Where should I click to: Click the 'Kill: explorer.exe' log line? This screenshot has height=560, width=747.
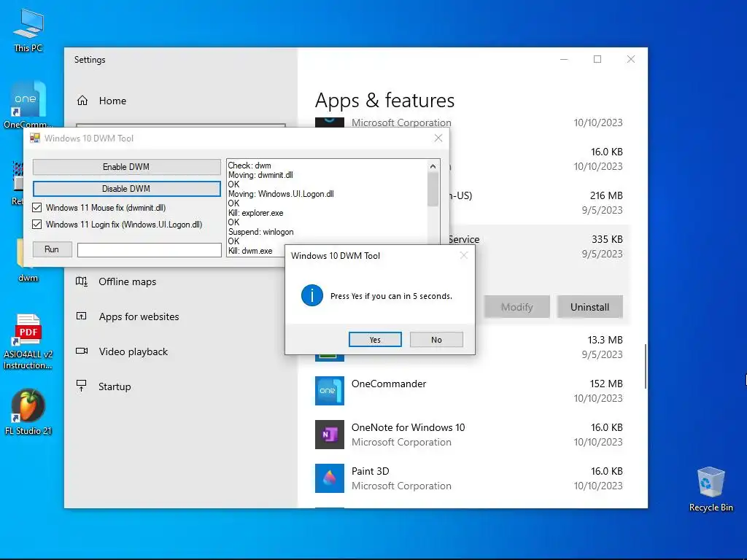click(x=256, y=213)
